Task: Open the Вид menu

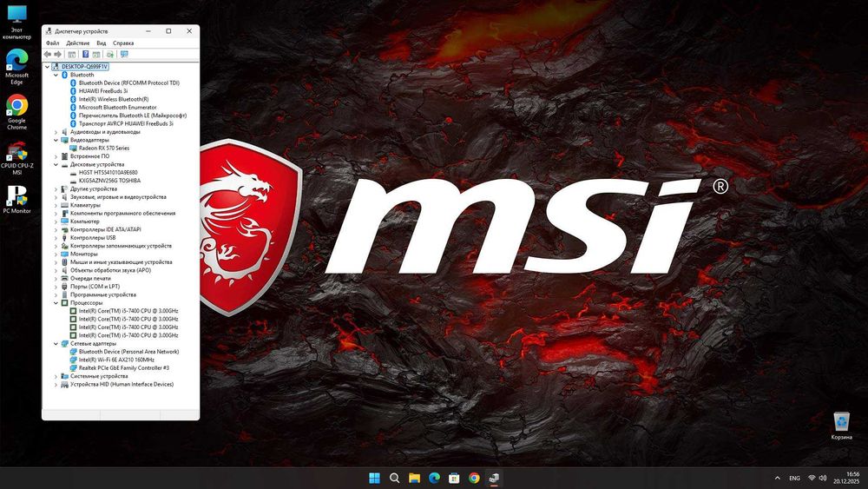Action: 102,43
